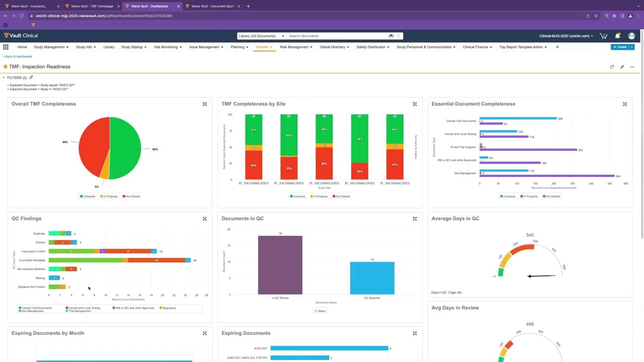Open the dashboard more-actions ellipsis menu
Image resolution: width=644 pixels, height=362 pixels.
pos(632,67)
